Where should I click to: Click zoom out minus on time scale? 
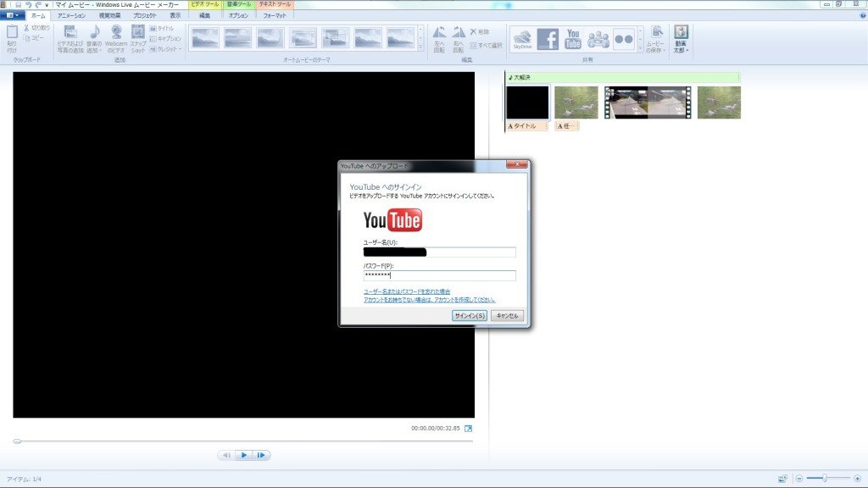[799, 479]
